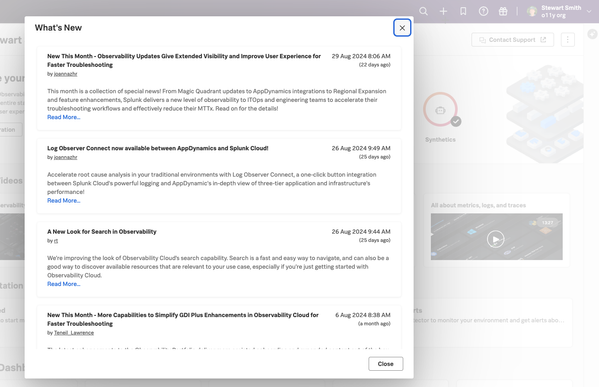Open author joannazhr link on Log Observer article
Screen dimensions: 599x387
65,157
